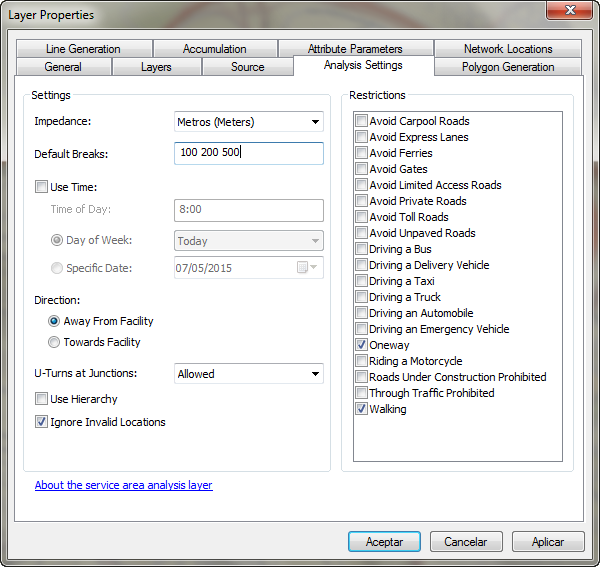Viewport: 600px width, 567px height.
Task: Select the Towards Facility radio button
Action: (54, 342)
